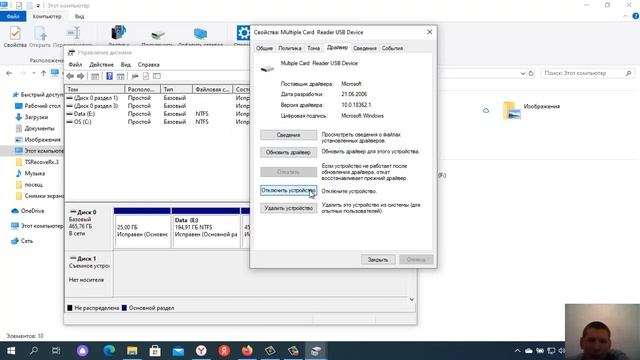Open quick access toolbar dropdown arrow
The width and height of the screenshot is (640, 360).
pos(38,6)
